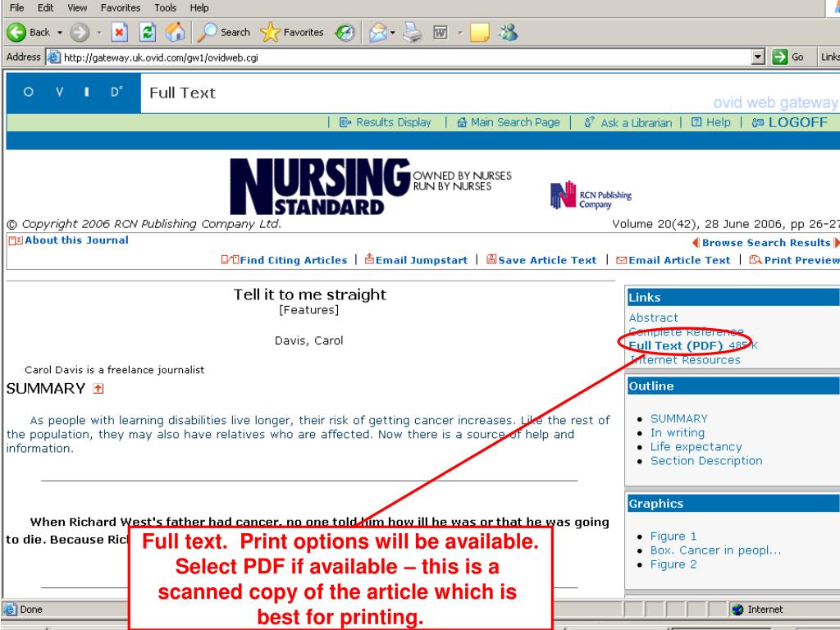Image resolution: width=840 pixels, height=630 pixels.
Task: Jump to Life expectancy section
Action: click(696, 446)
